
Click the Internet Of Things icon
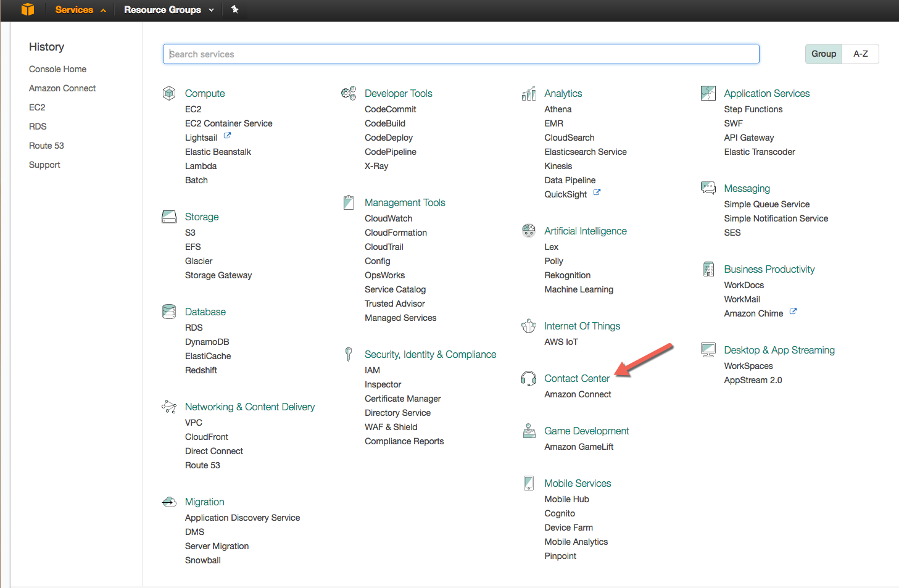pos(529,326)
